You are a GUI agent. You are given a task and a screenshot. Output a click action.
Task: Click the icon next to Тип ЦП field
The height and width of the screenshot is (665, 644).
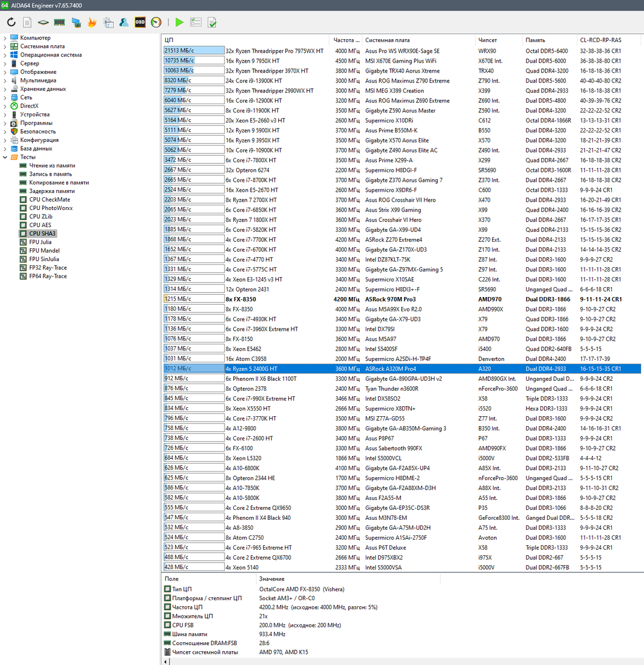[167, 589]
